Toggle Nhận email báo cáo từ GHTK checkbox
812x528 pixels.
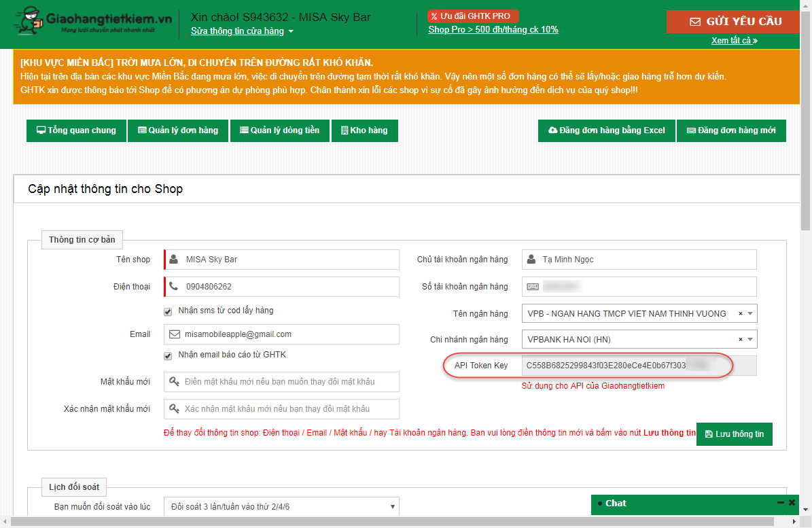click(x=168, y=355)
